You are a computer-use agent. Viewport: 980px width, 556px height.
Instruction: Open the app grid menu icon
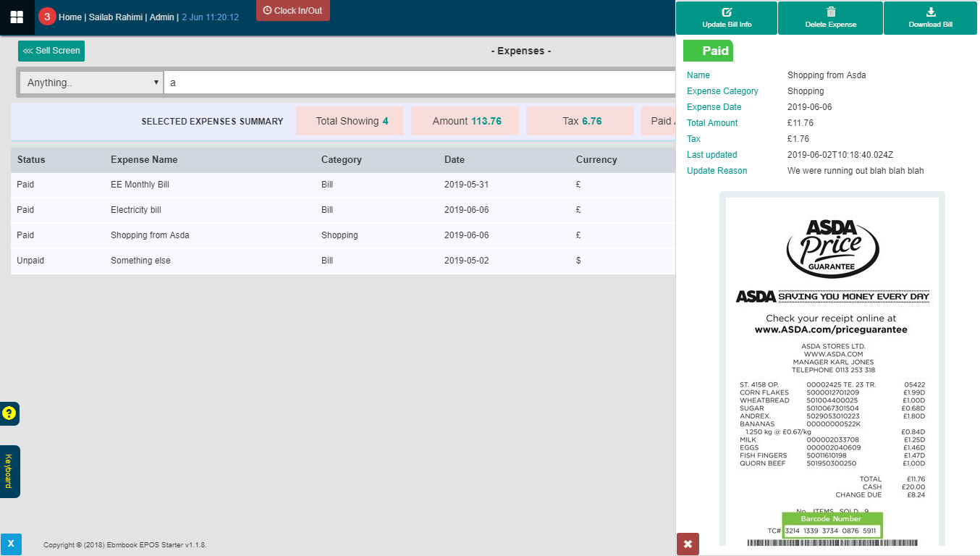point(17,17)
